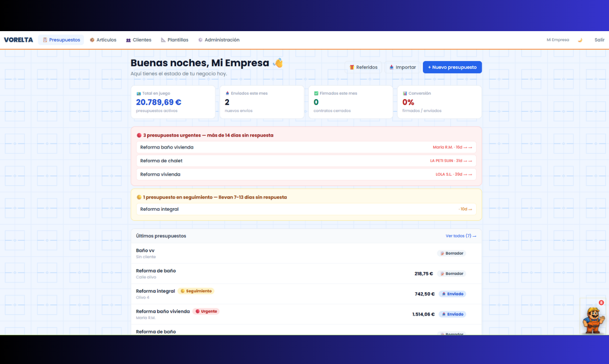Viewport: 609px width, 364px height.
Task: Click the Conversión card
Action: 439,102
